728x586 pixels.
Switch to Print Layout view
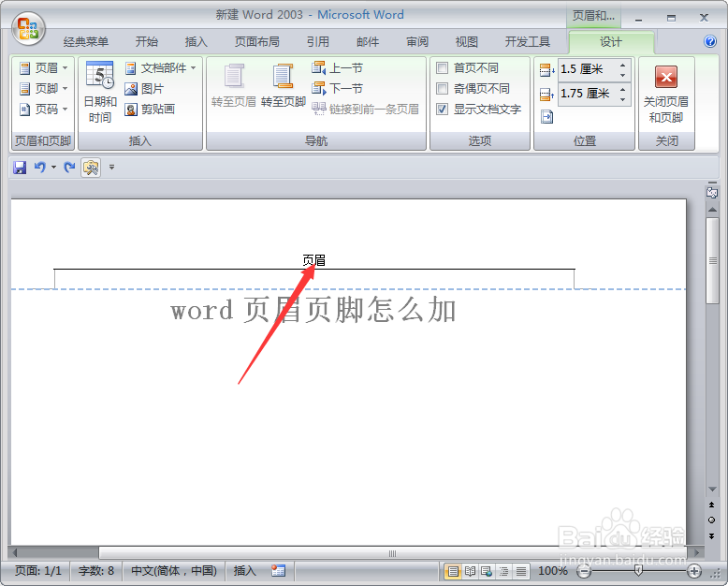(x=453, y=571)
